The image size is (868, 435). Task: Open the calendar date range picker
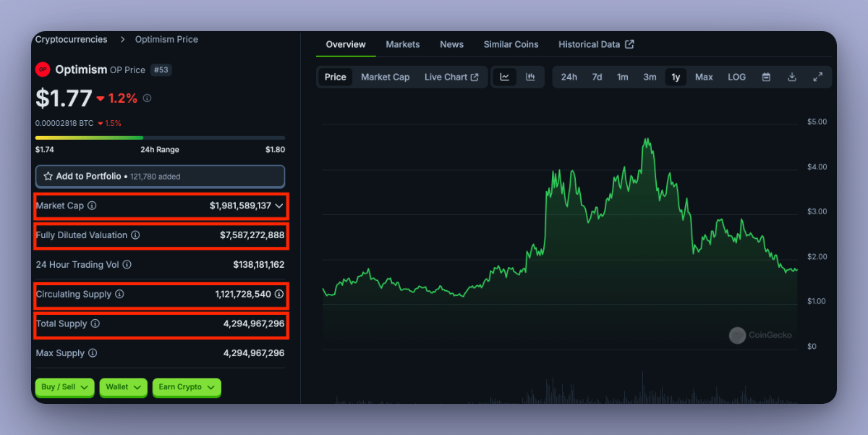point(766,77)
